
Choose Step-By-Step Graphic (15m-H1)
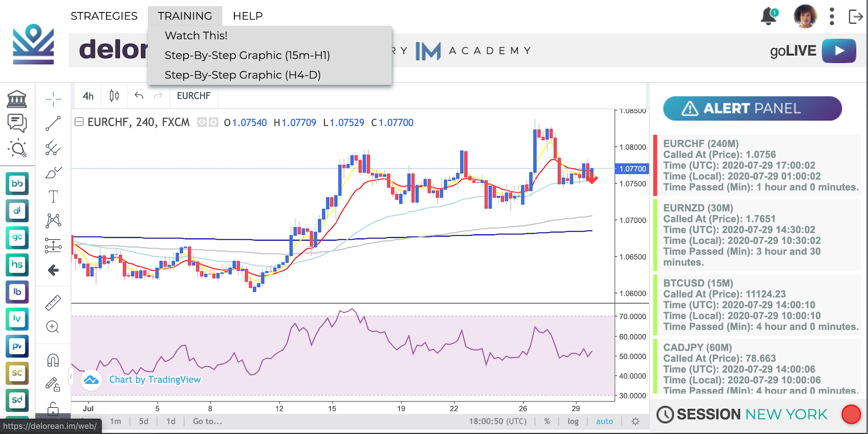[270, 55]
